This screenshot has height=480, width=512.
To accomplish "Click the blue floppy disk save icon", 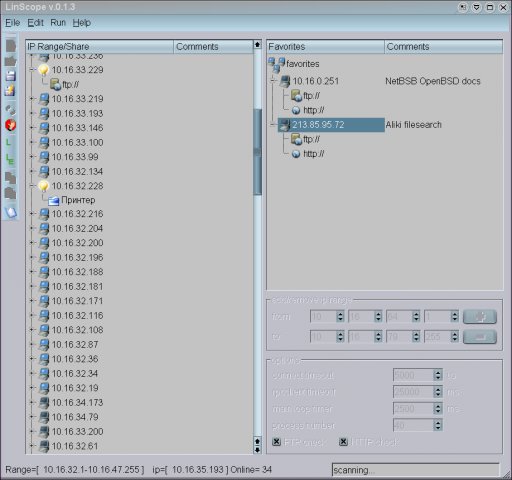I will click(11, 76).
